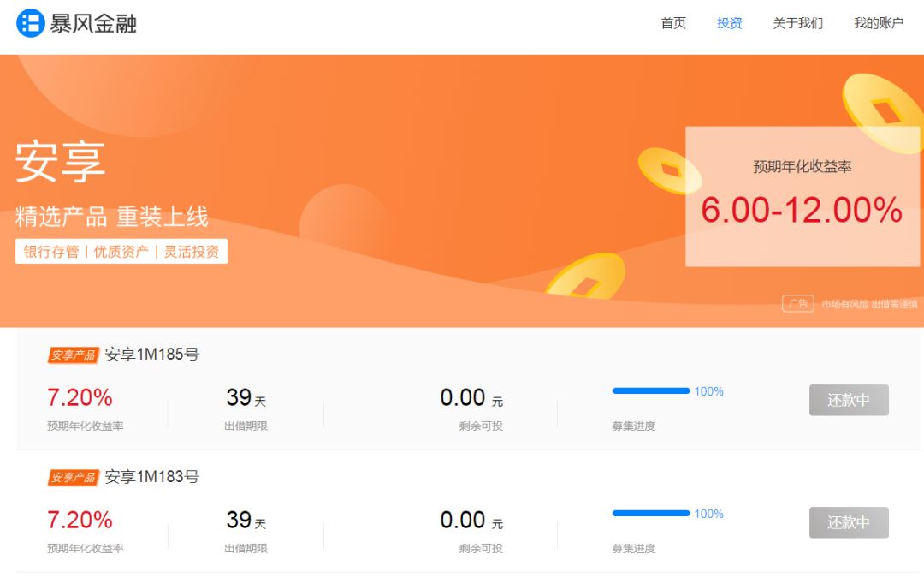Click the 暴风金融 brand name text
Image resolution: width=924 pixels, height=578 pixels.
[93, 24]
